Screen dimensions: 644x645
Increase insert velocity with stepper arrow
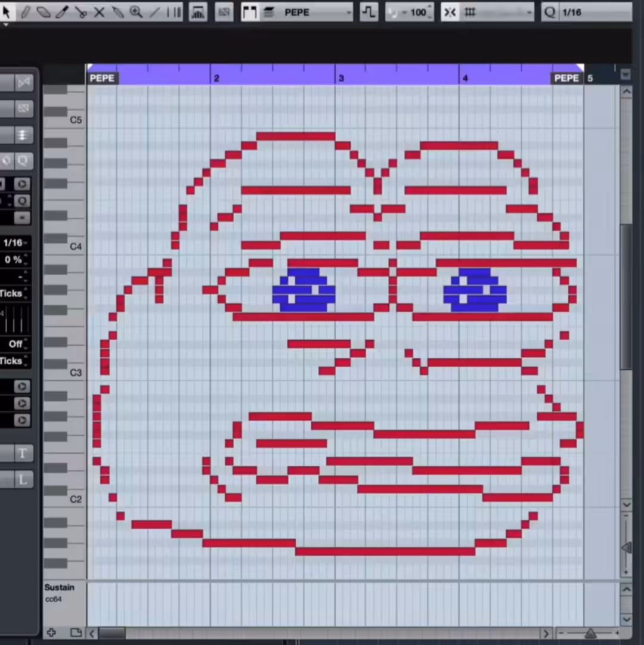point(429,8)
